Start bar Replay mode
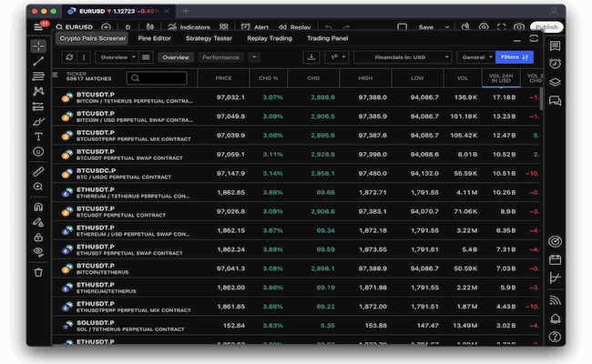This screenshot has height=364, width=592. pyautogui.click(x=295, y=27)
